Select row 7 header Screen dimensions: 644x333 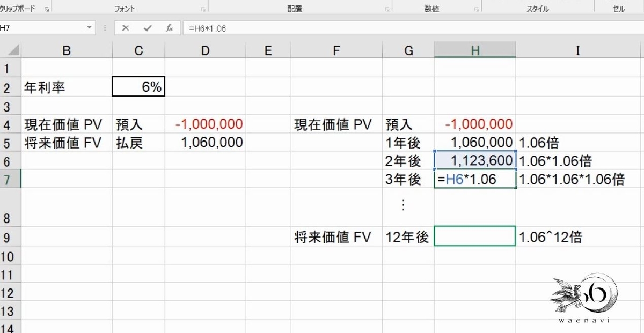click(10, 179)
